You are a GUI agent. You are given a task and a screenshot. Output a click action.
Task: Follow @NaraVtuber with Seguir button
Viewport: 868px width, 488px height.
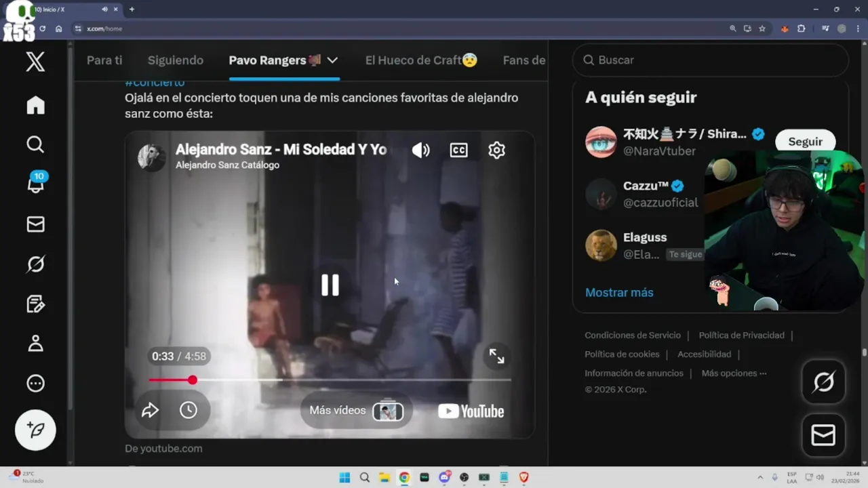[x=805, y=141]
